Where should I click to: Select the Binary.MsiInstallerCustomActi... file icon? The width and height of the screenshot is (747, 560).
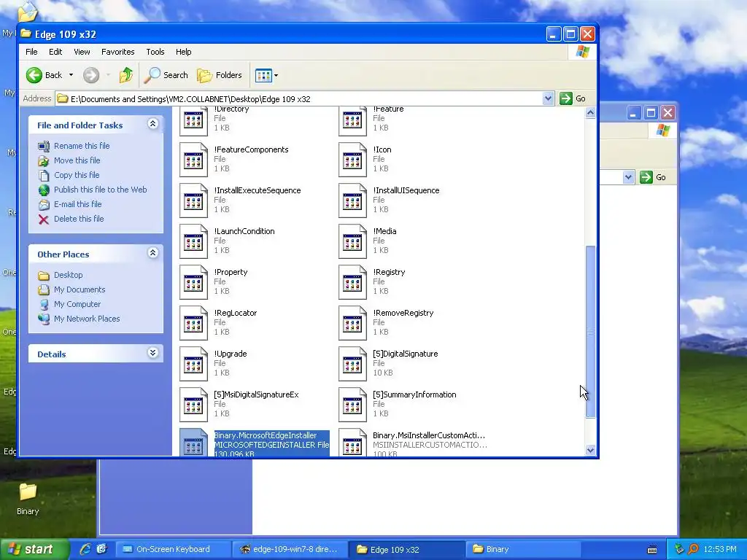pyautogui.click(x=352, y=443)
